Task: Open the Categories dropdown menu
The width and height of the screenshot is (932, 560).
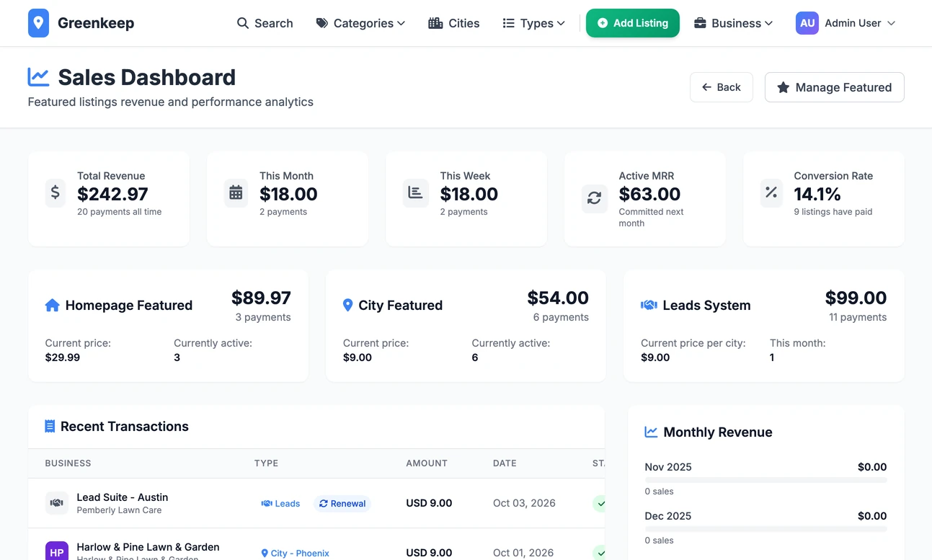Action: 360,23
